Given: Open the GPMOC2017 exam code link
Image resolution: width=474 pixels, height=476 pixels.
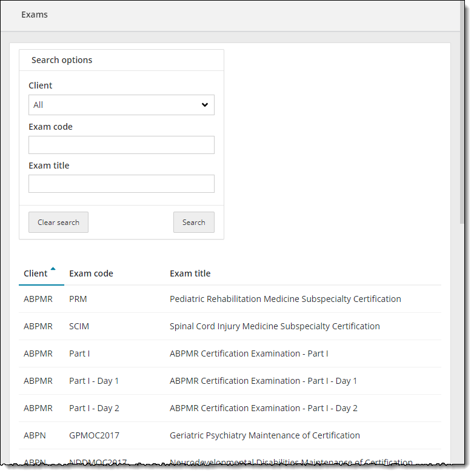Looking at the screenshot, I should point(94,435).
